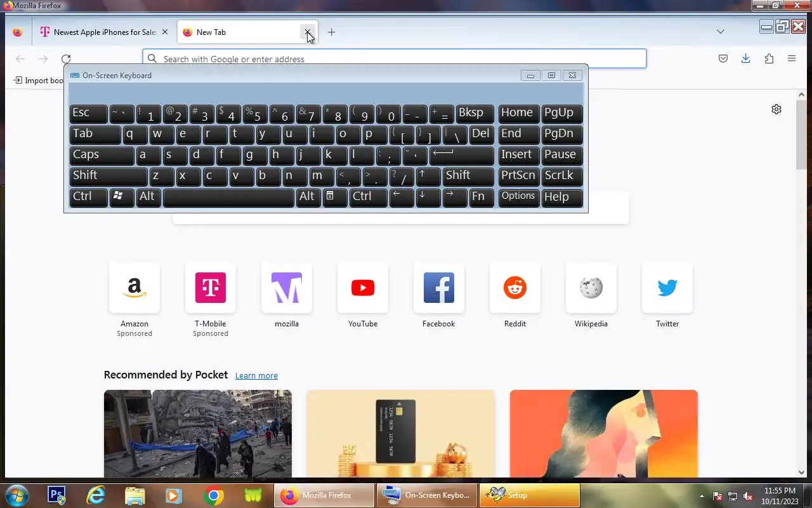Screen dimensions: 812x508
Task: Open Windows Explorer folder in taskbar
Action: click(x=135, y=495)
